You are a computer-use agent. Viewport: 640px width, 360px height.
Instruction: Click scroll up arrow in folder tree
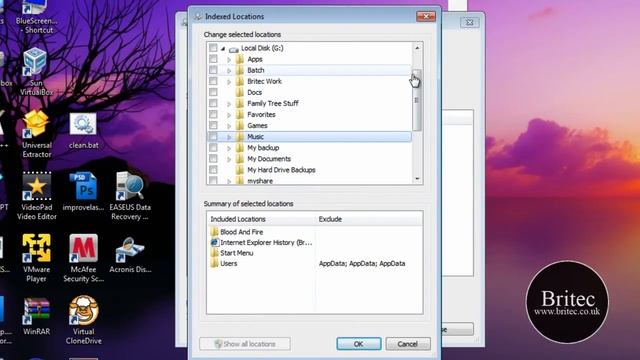pos(417,48)
